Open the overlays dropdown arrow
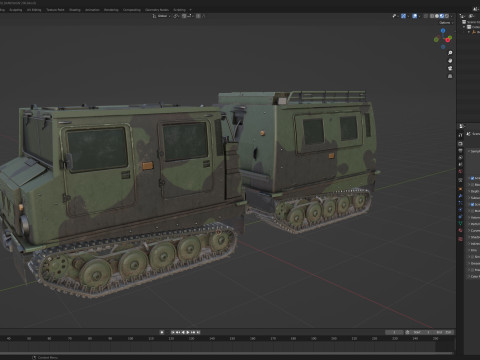 point(419,16)
